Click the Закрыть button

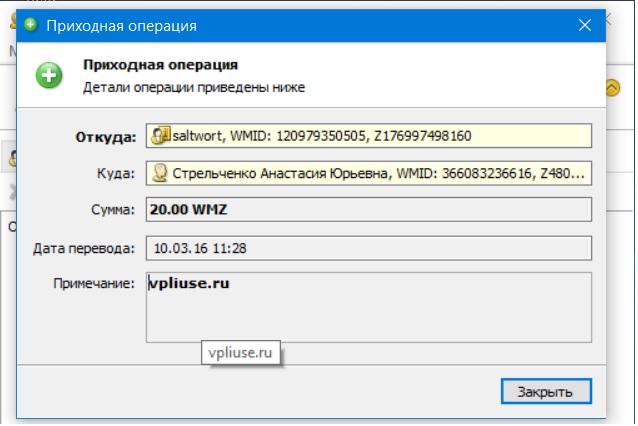tap(546, 391)
